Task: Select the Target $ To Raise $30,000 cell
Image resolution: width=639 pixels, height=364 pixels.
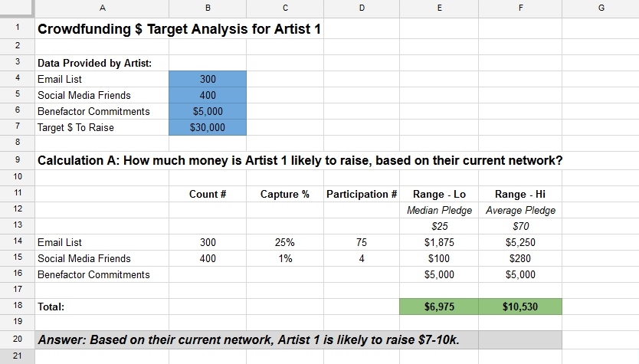Action: tap(208, 127)
